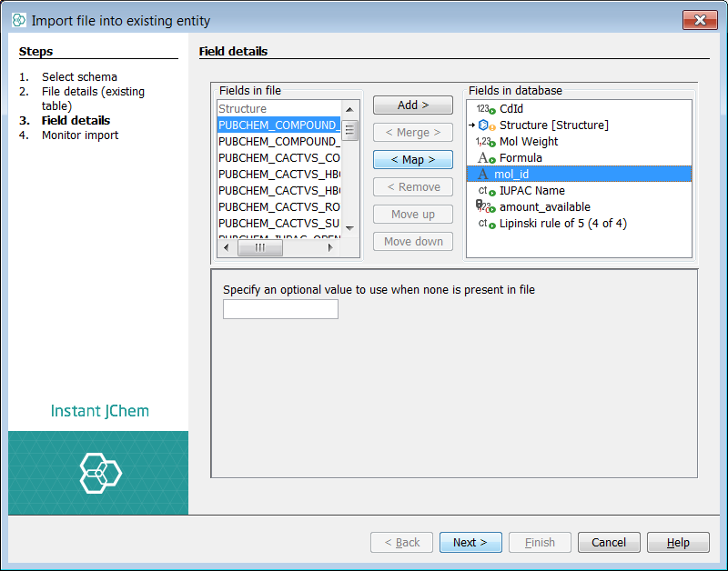Click the Instant JChem hexagon logo
This screenshot has width=728, height=571.
99,473
